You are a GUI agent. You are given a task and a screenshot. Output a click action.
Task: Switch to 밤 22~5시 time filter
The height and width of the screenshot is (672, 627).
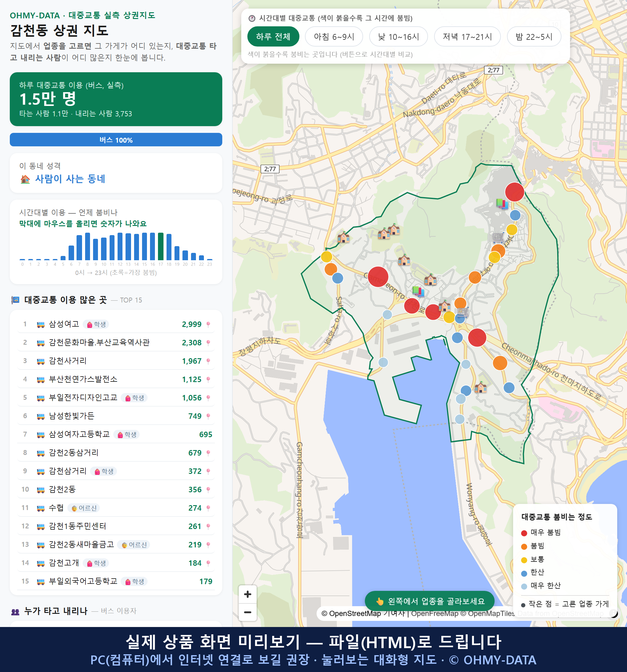point(534,36)
